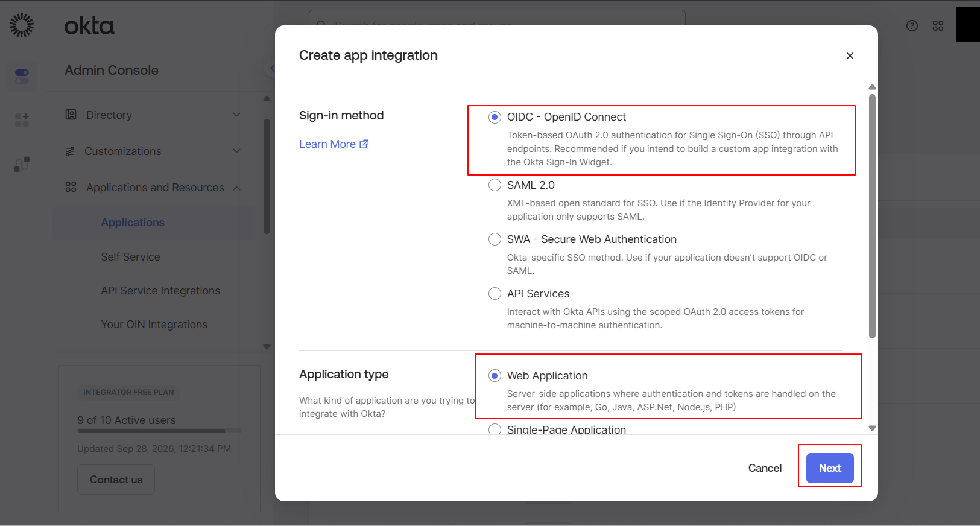Click the Applications and Resources grid icon
The width and height of the screenshot is (980, 526).
71,187
